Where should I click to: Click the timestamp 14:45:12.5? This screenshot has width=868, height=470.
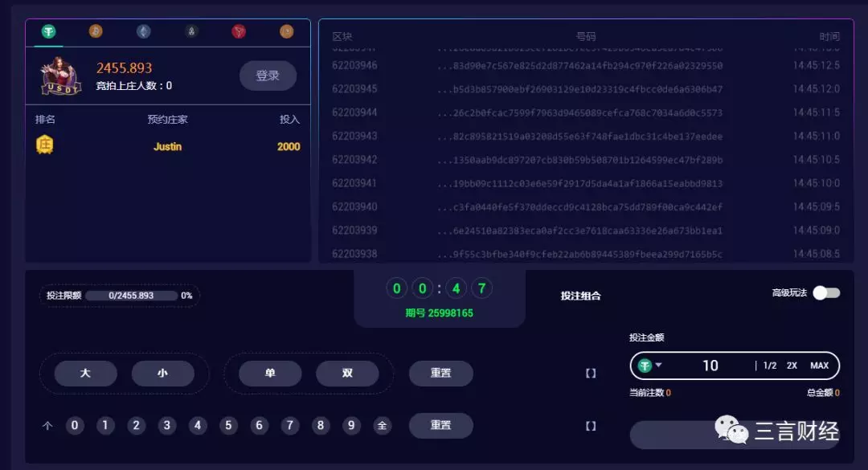pyautogui.click(x=816, y=65)
